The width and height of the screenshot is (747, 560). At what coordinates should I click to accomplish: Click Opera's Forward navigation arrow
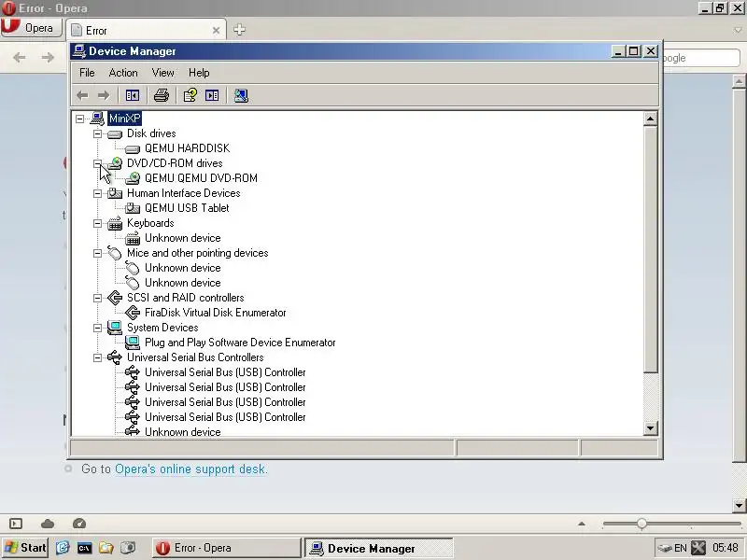[48, 58]
